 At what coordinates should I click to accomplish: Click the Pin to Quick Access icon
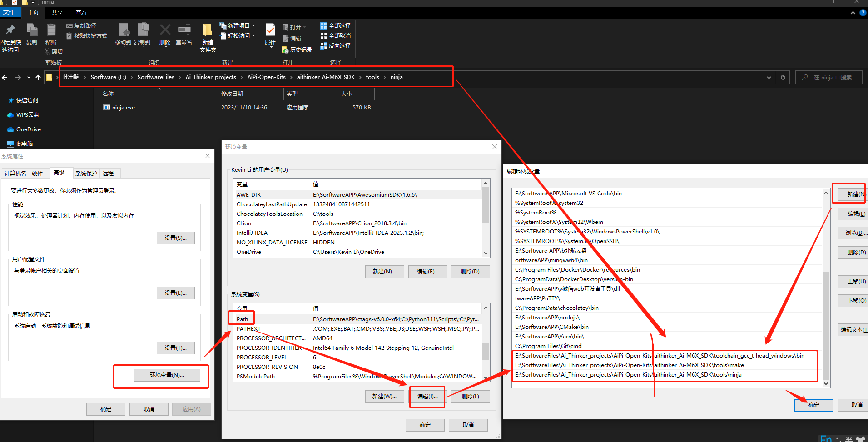(x=10, y=30)
